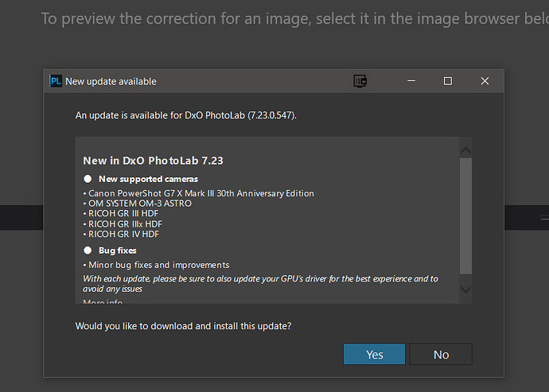Click the 'An update is available' version text
The image size is (549, 392).
coord(186,115)
